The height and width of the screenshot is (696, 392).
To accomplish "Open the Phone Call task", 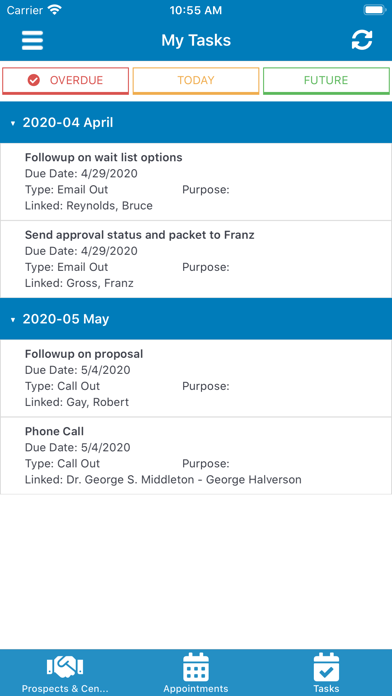I will click(196, 456).
